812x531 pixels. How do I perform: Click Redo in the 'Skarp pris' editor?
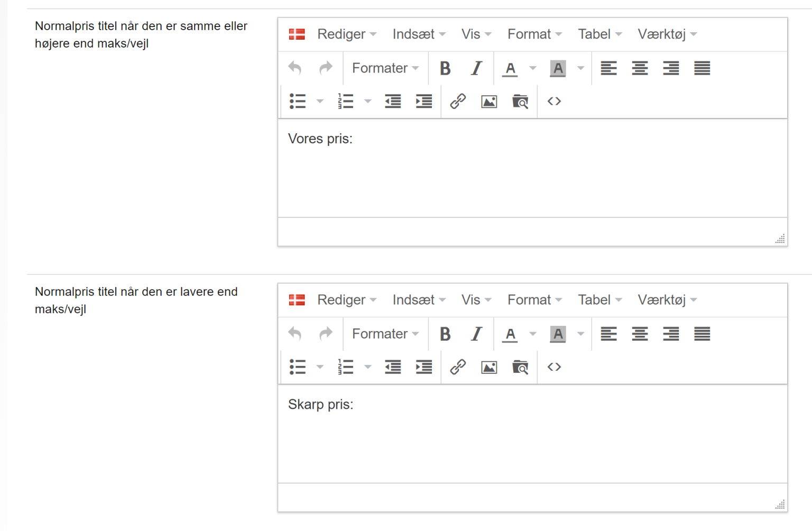tap(326, 334)
